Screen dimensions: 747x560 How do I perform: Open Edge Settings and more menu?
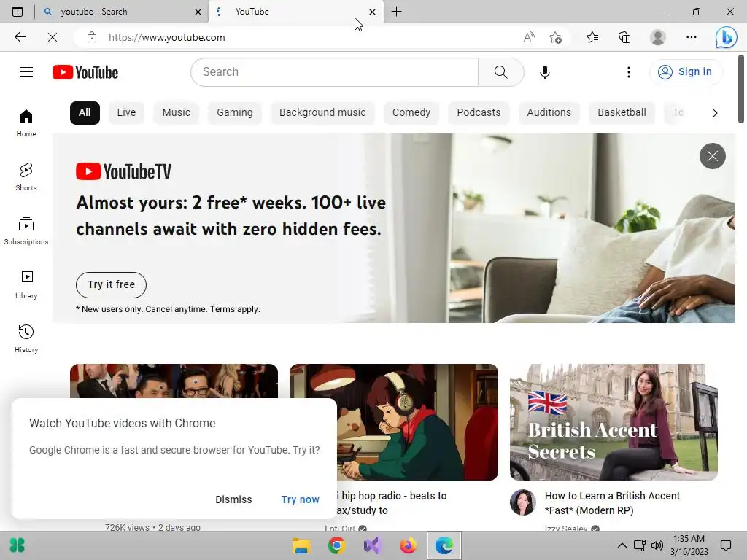[x=692, y=37]
